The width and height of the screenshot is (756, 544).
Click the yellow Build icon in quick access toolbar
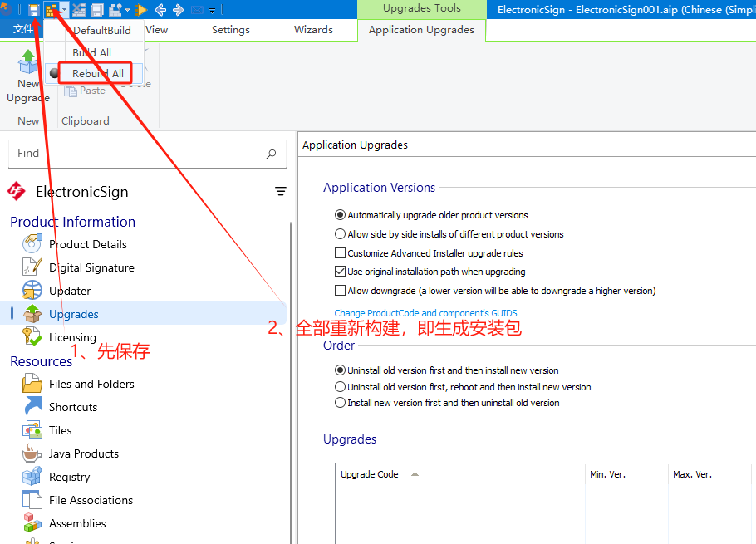51,10
